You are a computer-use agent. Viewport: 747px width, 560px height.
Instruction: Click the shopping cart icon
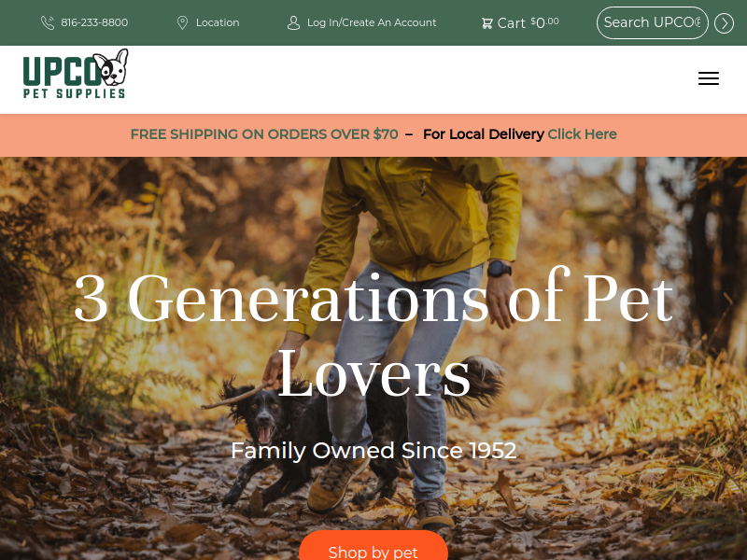486,22
